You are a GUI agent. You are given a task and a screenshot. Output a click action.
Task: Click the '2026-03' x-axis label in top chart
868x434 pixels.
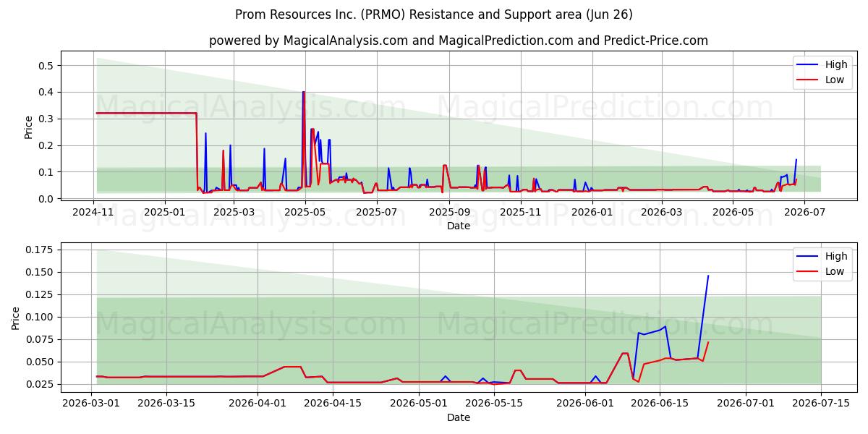tap(661, 212)
